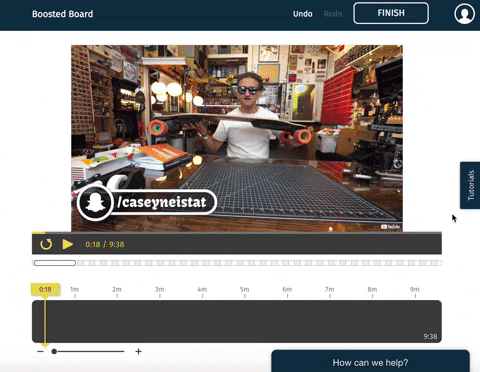The width and height of the screenshot is (480, 372).
Task: Click Undo in the top bar
Action: coord(302,14)
